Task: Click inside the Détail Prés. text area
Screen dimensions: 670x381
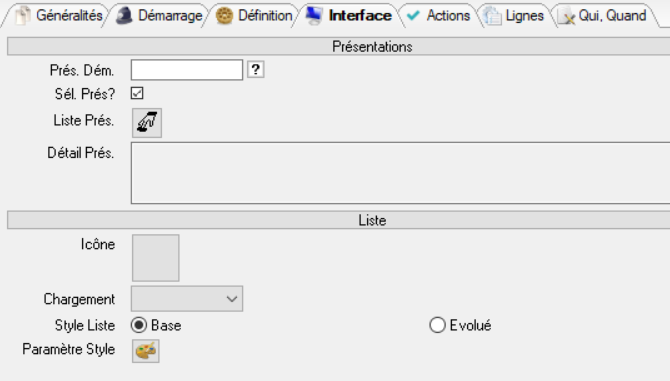Action: pyautogui.click(x=400, y=173)
